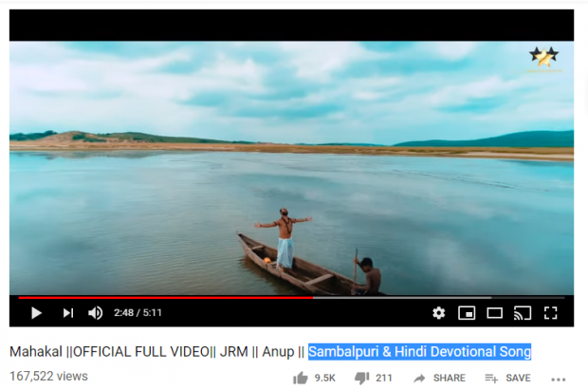Switch to theater mode view

[x=495, y=312]
